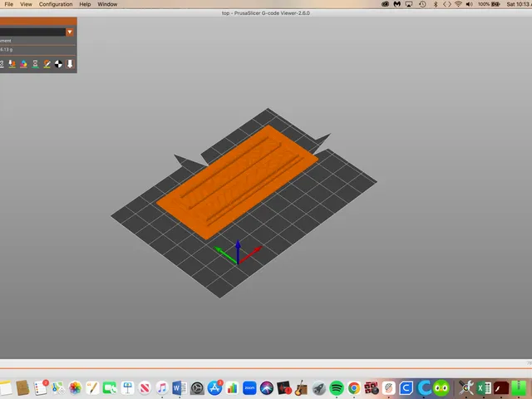
Task: Open the Configuration menu
Action: point(56,4)
